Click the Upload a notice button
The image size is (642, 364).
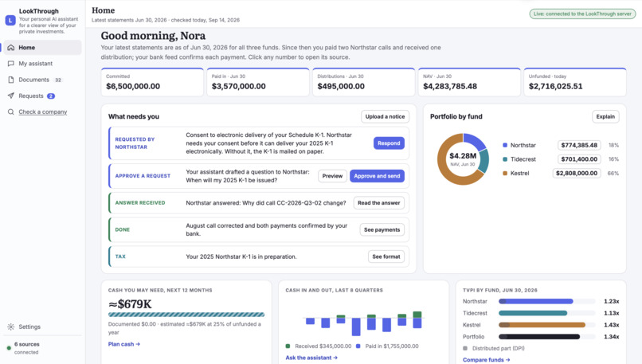(385, 117)
